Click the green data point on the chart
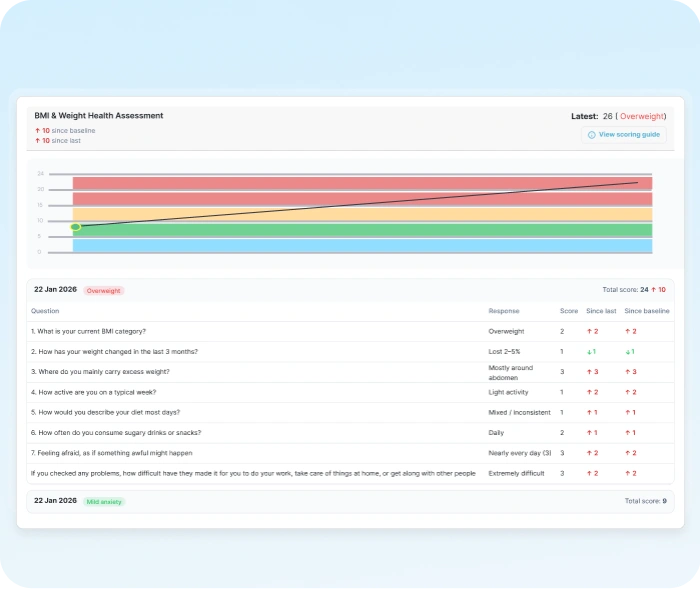This screenshot has width=700, height=589. 75,227
